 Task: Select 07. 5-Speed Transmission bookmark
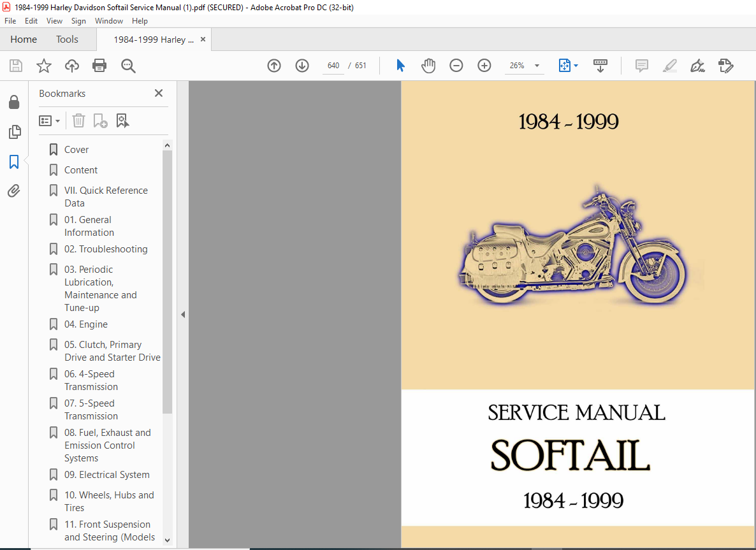91,410
